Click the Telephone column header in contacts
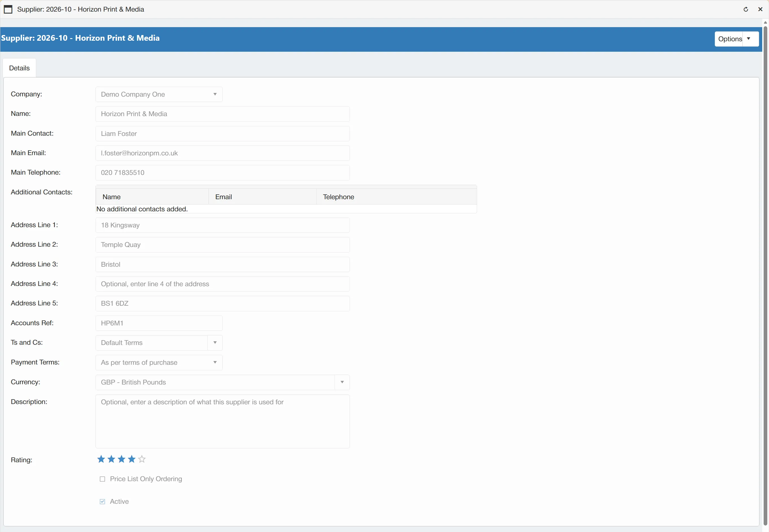This screenshot has height=532, width=769. click(x=397, y=197)
